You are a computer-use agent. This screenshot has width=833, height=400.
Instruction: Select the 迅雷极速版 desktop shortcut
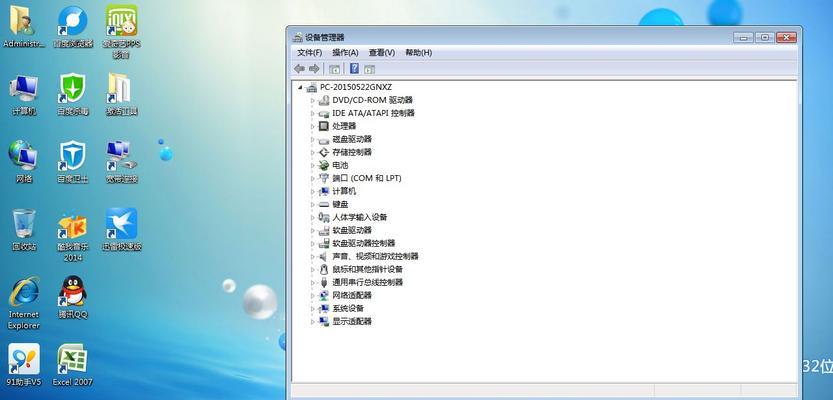point(122,229)
